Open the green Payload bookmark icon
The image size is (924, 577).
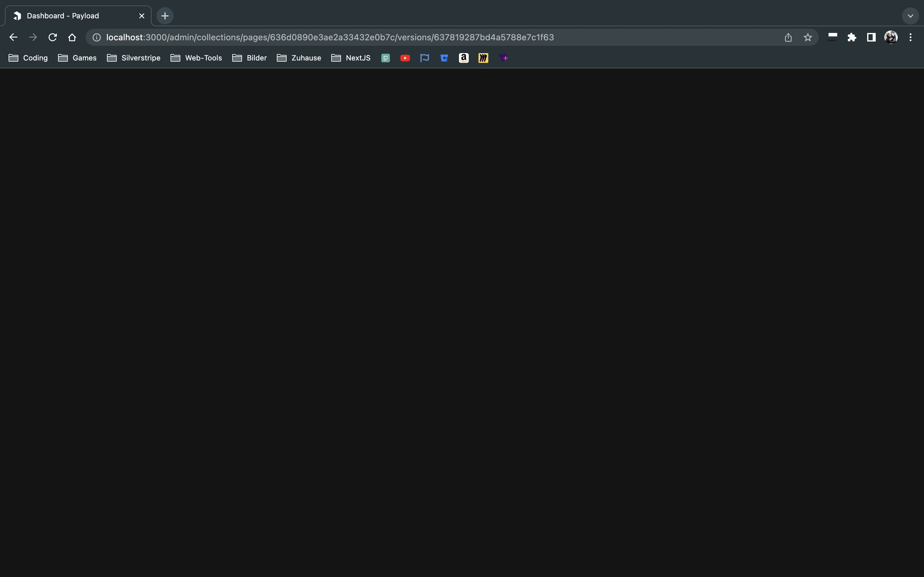pos(385,58)
